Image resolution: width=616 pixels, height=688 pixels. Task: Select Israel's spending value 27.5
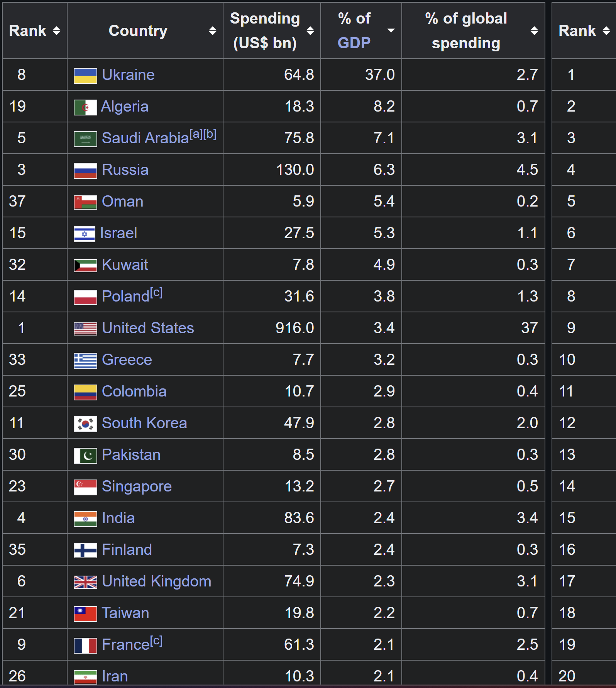coord(299,233)
